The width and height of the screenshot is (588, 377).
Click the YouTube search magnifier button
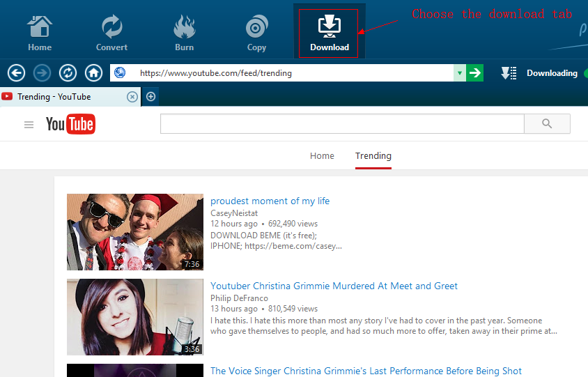[547, 123]
